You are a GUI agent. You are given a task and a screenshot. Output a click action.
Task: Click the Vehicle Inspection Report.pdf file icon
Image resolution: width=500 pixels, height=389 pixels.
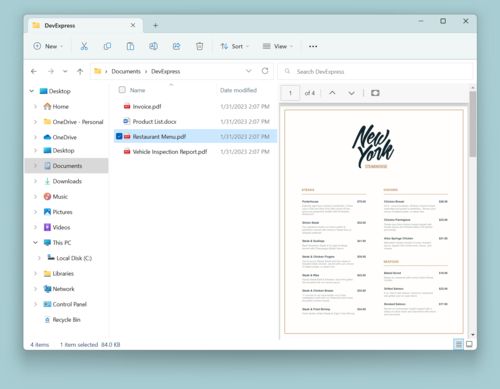click(x=127, y=152)
